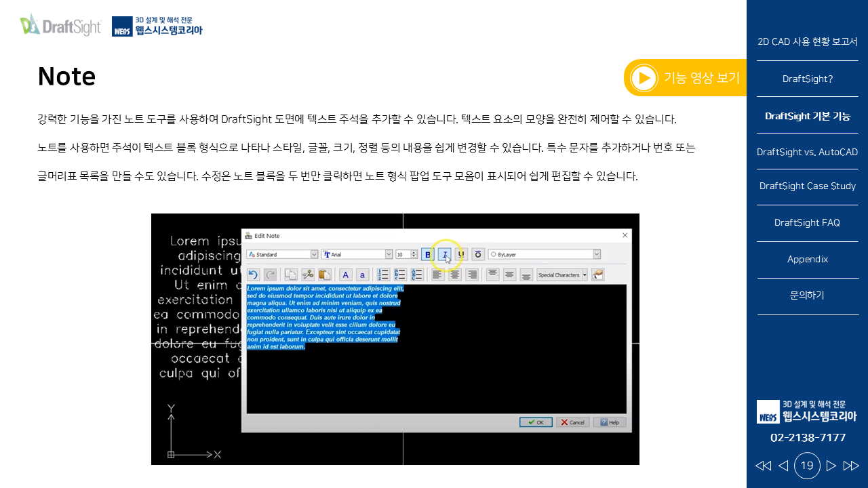Click the lowercase lettered list icon
The height and width of the screenshot is (488, 868).
point(400,274)
